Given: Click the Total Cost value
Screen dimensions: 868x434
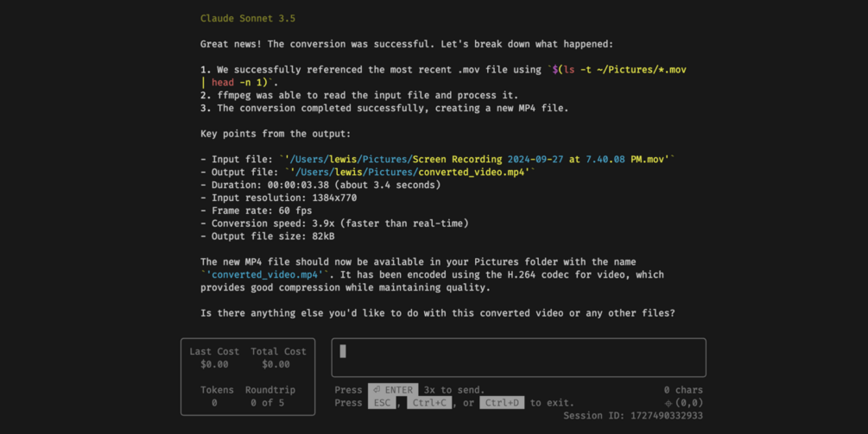Looking at the screenshot, I should pos(276,364).
